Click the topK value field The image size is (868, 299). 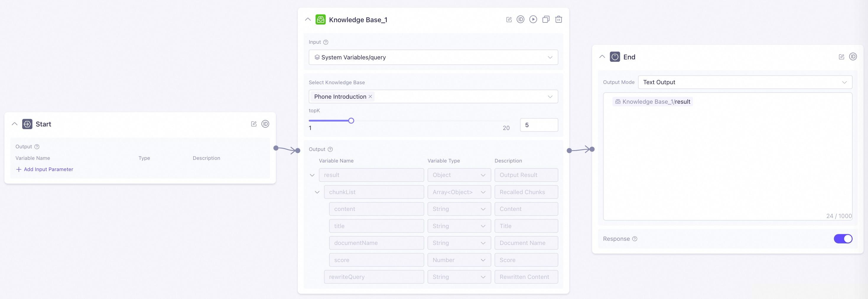[539, 125]
